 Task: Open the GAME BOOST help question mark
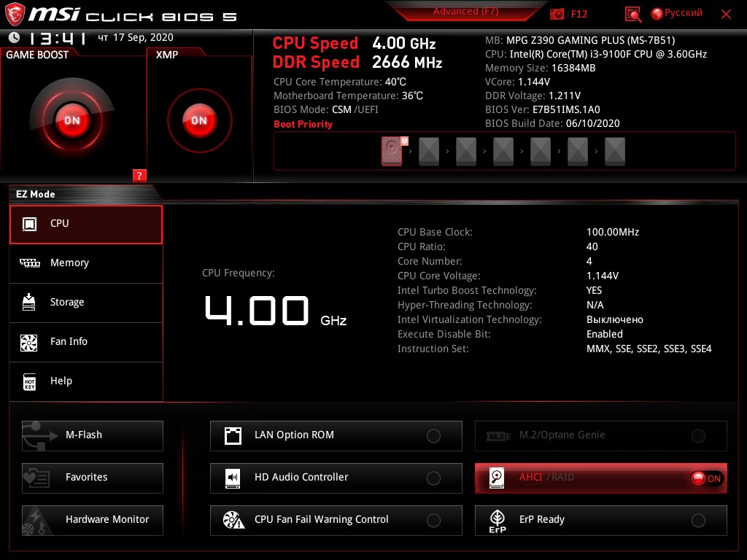coord(139,175)
